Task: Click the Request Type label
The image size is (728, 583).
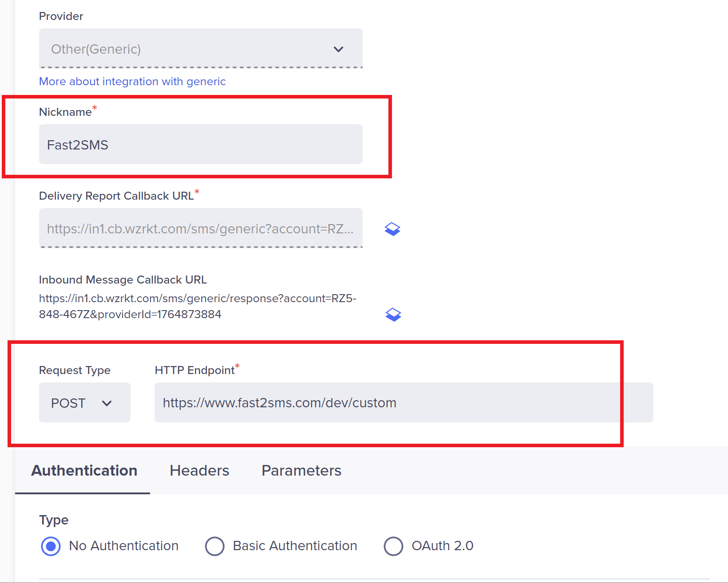Action: tap(75, 370)
